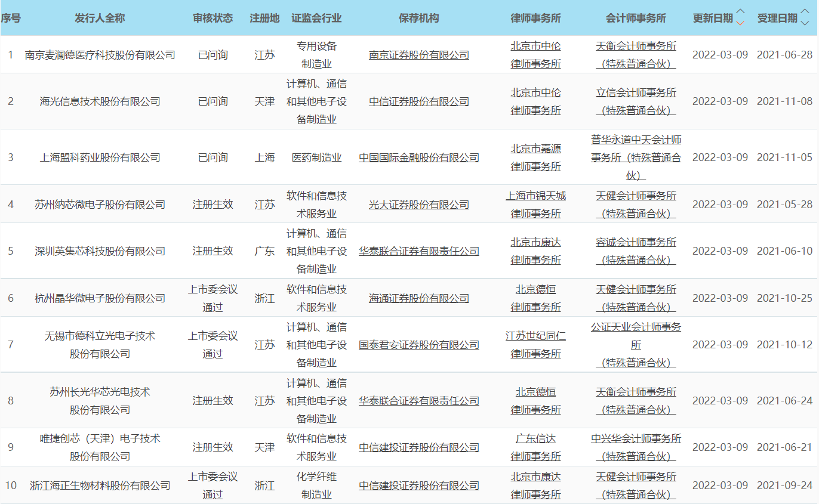Open 北京市中伦 law firm for 南京麦澜德
This screenshot has height=504, width=819.
535,55
